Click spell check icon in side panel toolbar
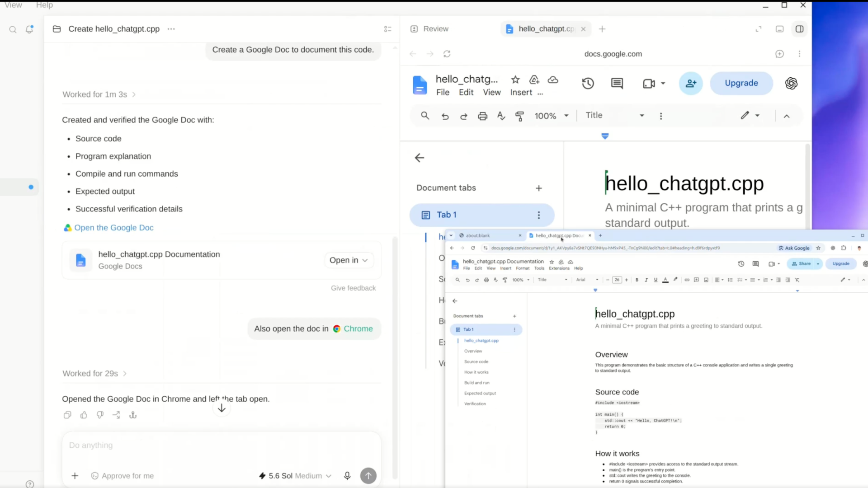Screen dimensions: 868x488 point(501,116)
